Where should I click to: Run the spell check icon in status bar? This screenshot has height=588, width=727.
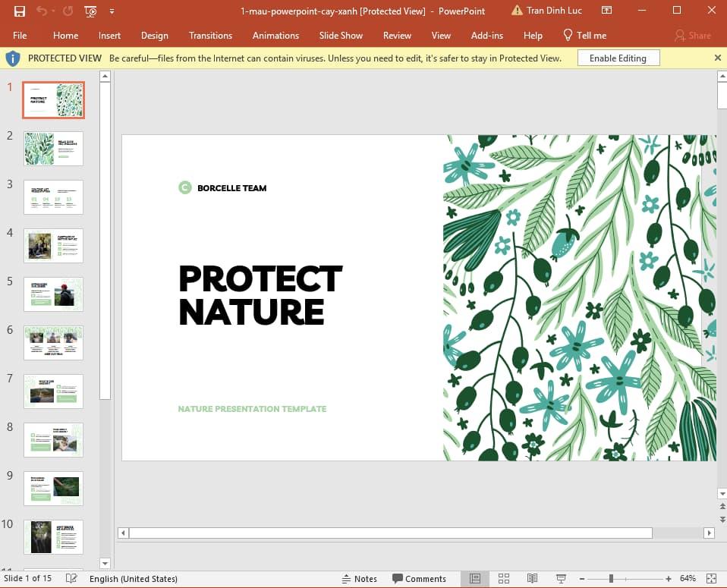click(x=71, y=578)
